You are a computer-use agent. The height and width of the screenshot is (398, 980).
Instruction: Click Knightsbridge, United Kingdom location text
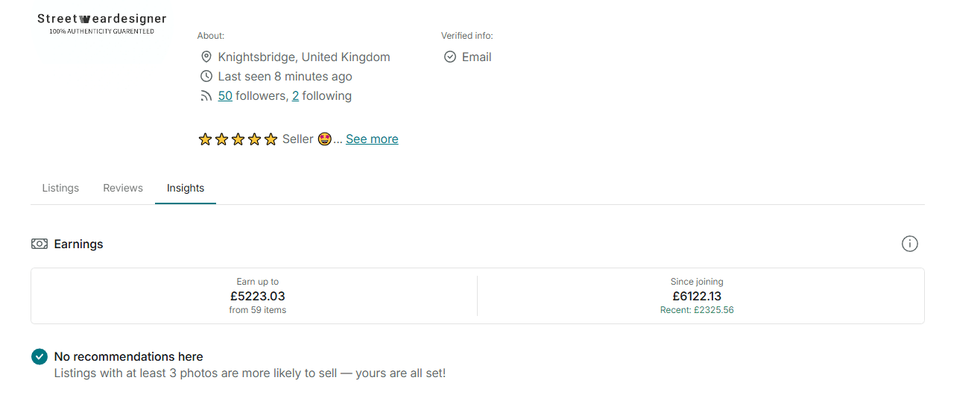[304, 57]
